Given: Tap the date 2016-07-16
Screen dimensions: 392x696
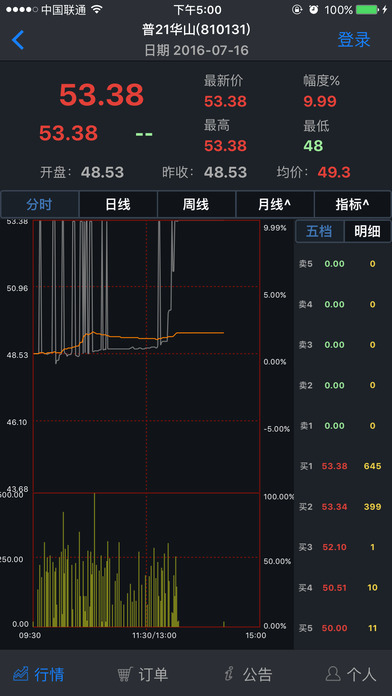Looking at the screenshot, I should click(211, 50).
